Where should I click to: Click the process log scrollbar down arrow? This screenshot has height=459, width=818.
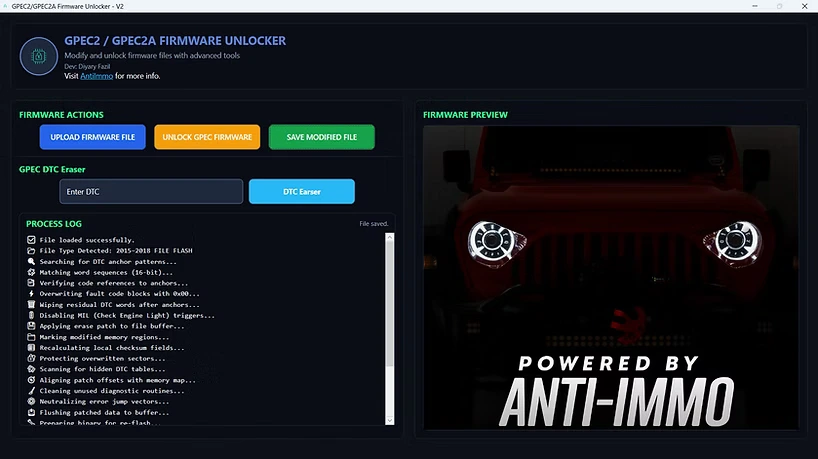pos(390,421)
